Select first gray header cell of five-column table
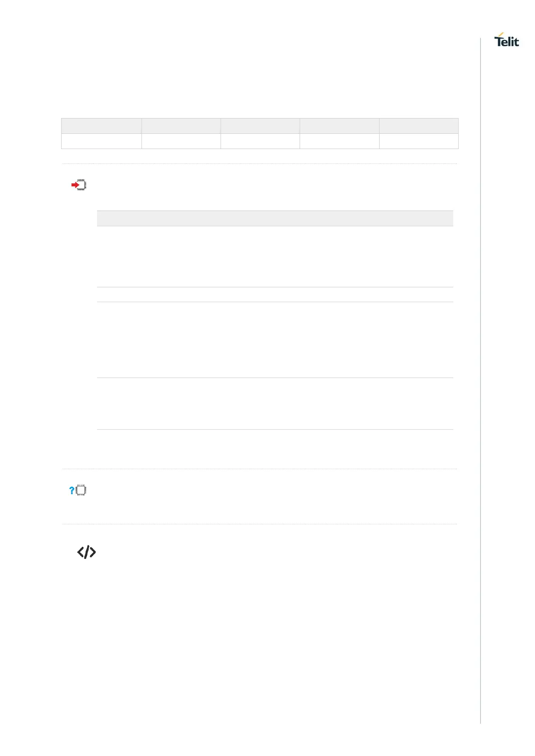This screenshot has height=756, width=535. point(102,126)
